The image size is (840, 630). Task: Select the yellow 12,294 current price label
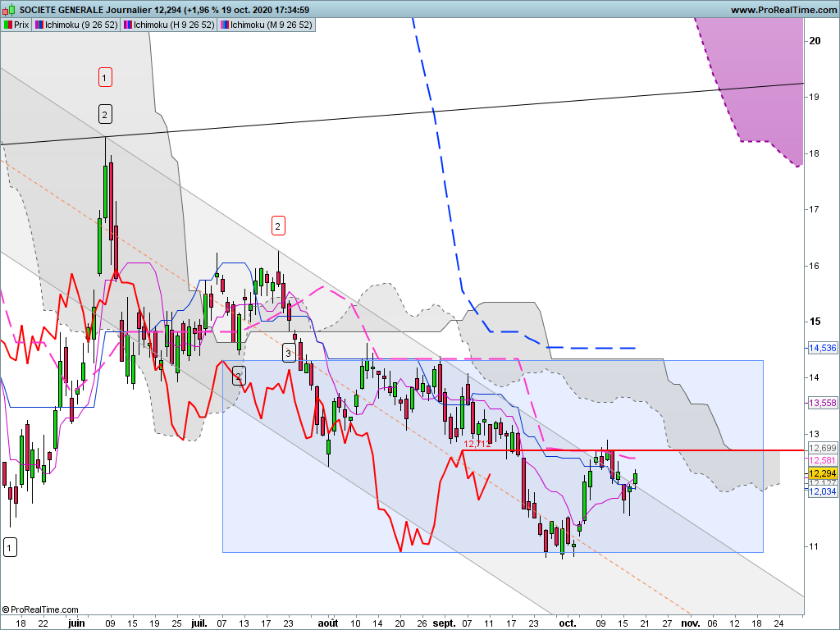click(x=822, y=473)
